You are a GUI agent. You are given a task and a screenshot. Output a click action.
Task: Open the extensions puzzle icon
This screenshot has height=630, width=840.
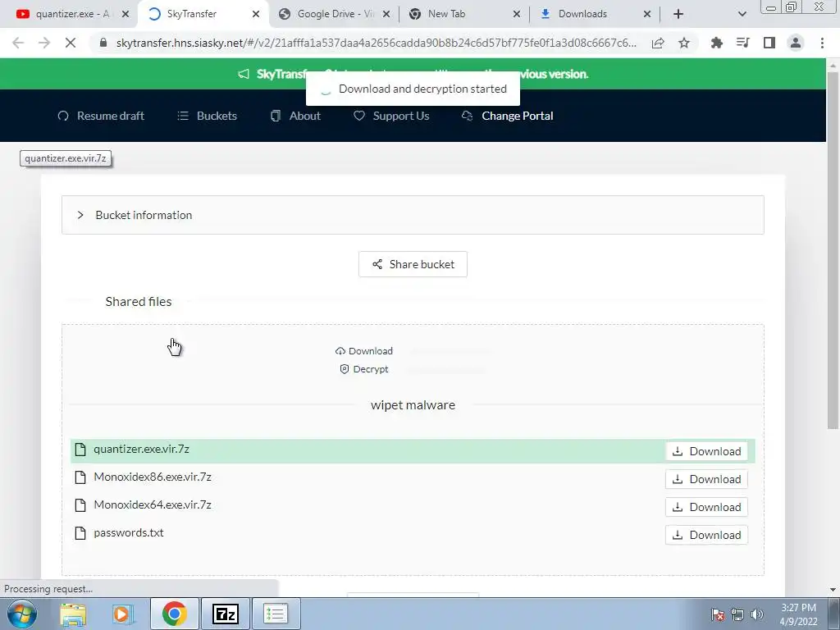tap(716, 43)
